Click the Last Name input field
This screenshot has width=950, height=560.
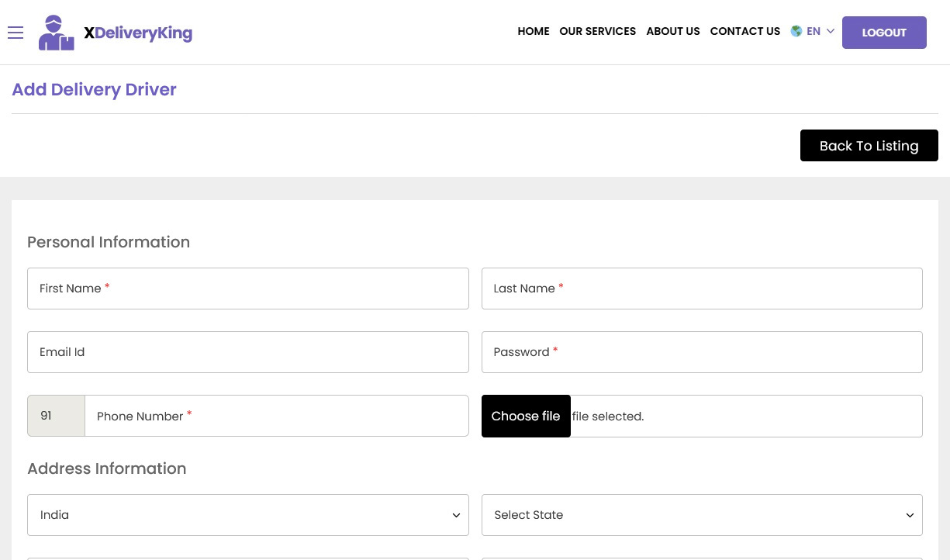pos(702,289)
